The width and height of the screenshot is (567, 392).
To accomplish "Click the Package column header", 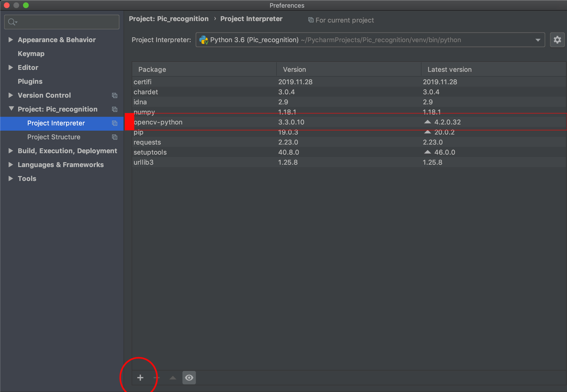I will (204, 69).
